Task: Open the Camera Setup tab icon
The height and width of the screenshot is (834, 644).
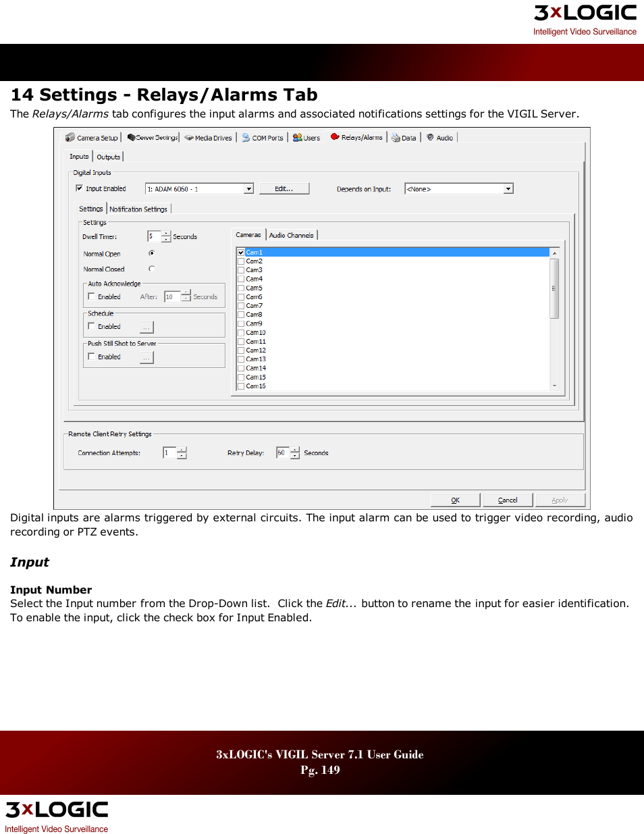Action: [70, 137]
